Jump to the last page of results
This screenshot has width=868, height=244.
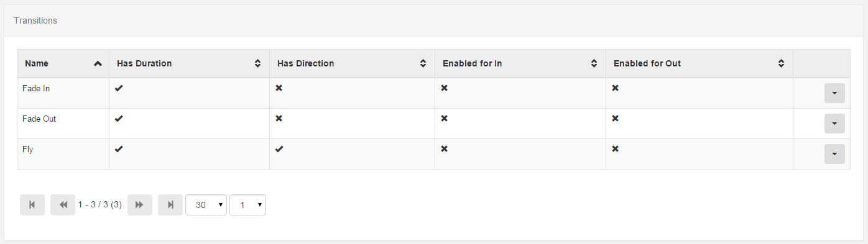pos(170,205)
